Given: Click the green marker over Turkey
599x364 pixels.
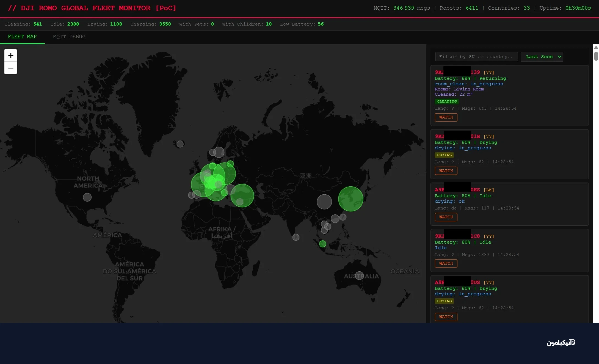Looking at the screenshot, I should pyautogui.click(x=242, y=195).
